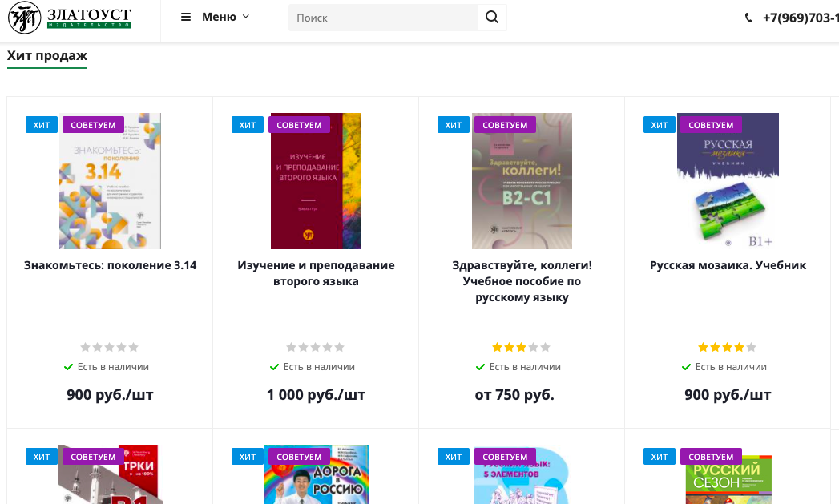The height and width of the screenshot is (504, 839).
Task: Open the Хит продаж section tab
Action: pos(47,56)
